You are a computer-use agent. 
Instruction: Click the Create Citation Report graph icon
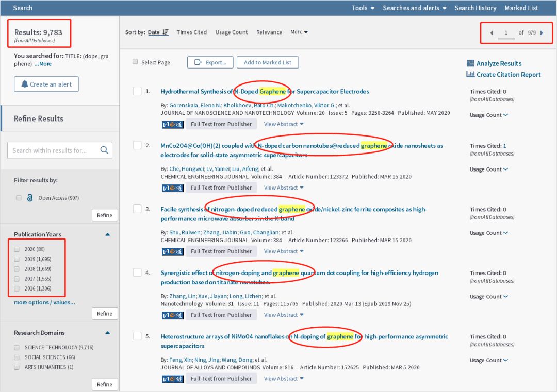coord(470,74)
